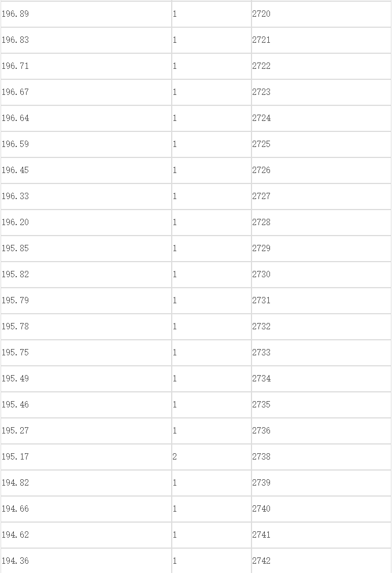Click rank cell 2730

tap(321, 274)
